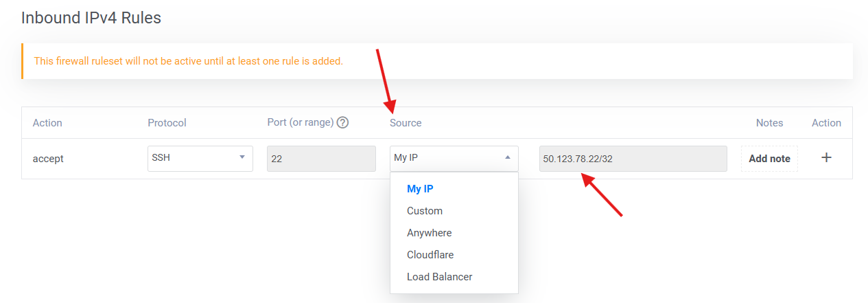Click the help icon beside Port (or range)

click(342, 123)
